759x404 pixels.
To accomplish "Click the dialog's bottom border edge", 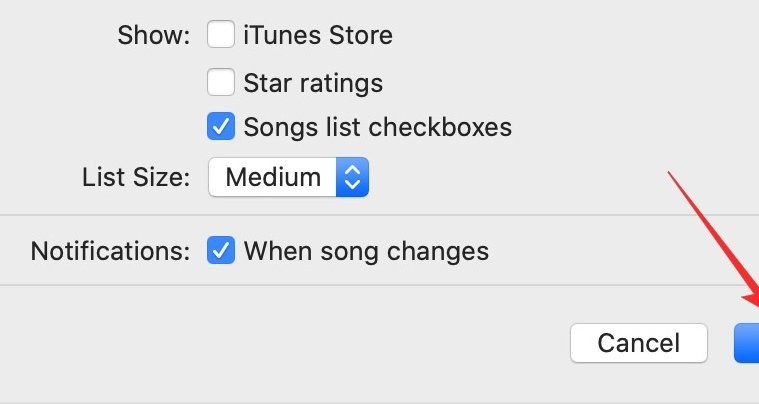I will (380, 401).
